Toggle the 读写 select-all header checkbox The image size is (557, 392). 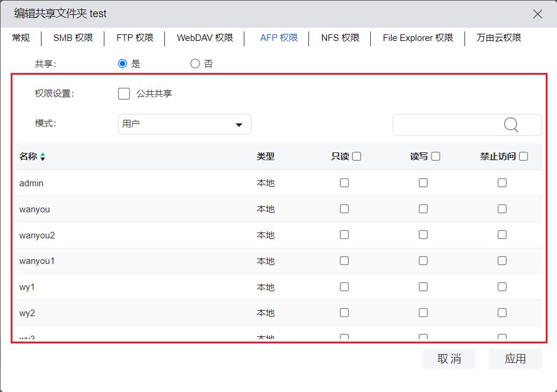[x=435, y=157]
